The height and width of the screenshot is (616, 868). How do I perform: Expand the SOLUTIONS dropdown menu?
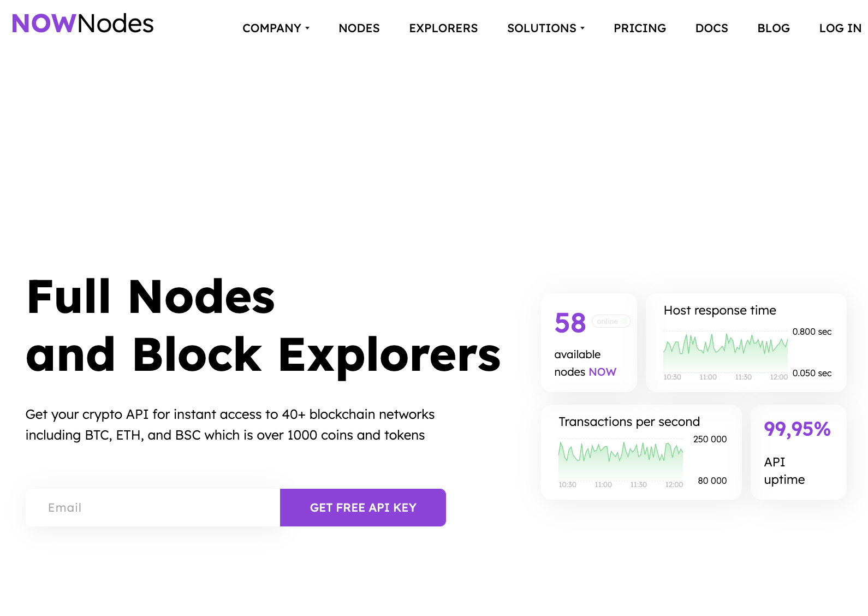(x=546, y=28)
